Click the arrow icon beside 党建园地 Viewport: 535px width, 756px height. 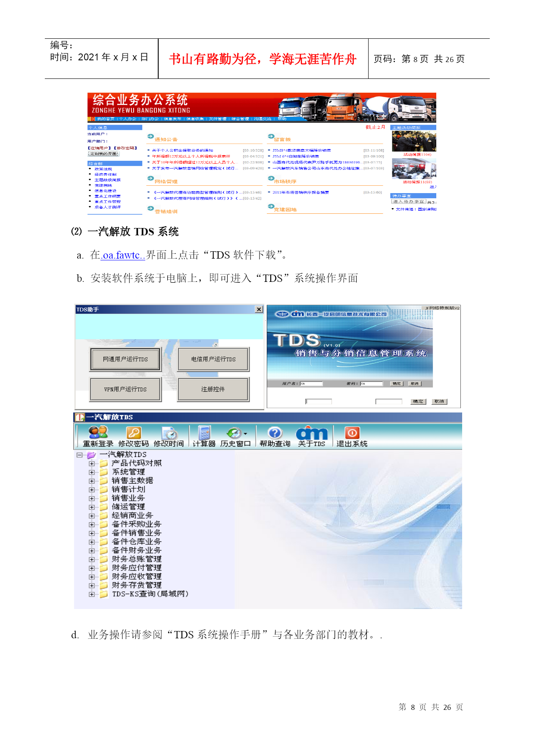pos(271,206)
